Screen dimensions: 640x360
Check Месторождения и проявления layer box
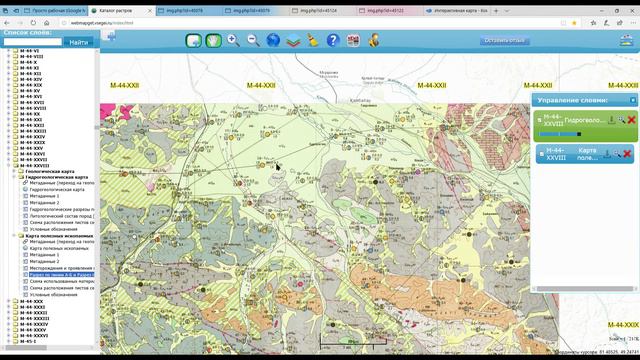tap(25, 268)
